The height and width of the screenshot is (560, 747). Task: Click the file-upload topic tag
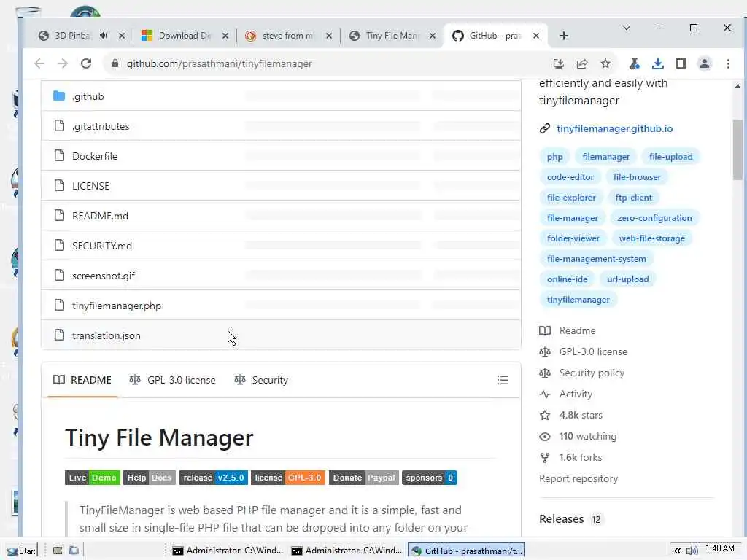pyautogui.click(x=671, y=157)
